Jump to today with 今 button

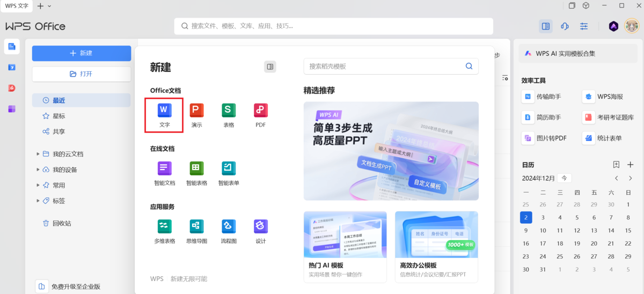point(564,178)
